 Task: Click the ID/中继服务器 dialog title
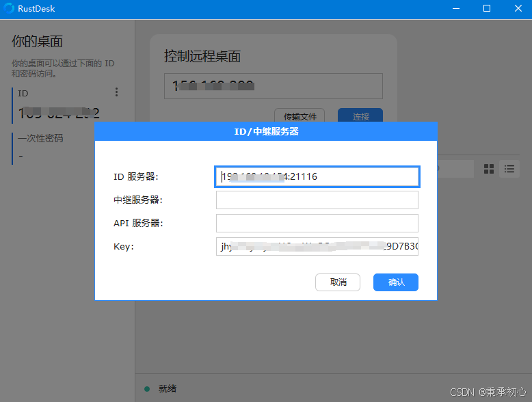[x=266, y=131]
